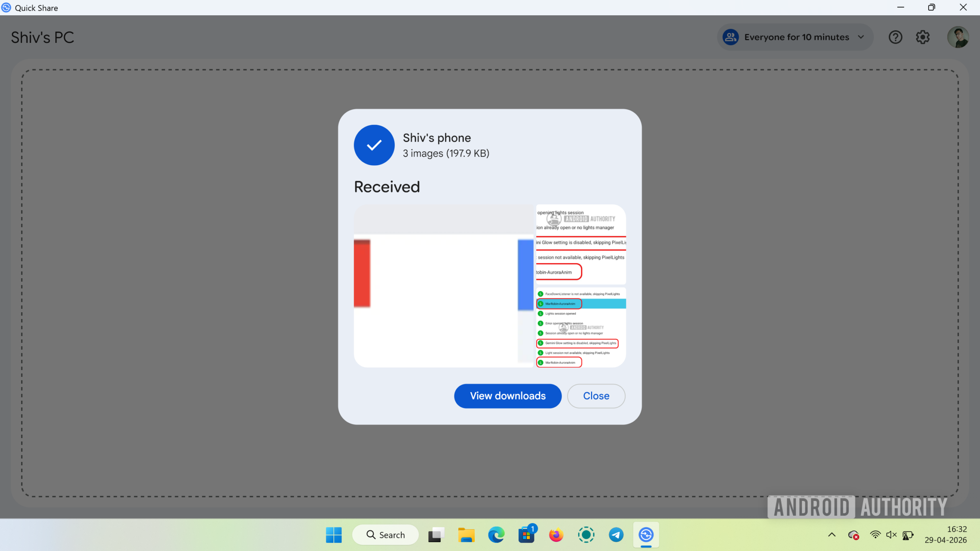Click the Windows Start button
The image size is (980, 551).
(333, 535)
